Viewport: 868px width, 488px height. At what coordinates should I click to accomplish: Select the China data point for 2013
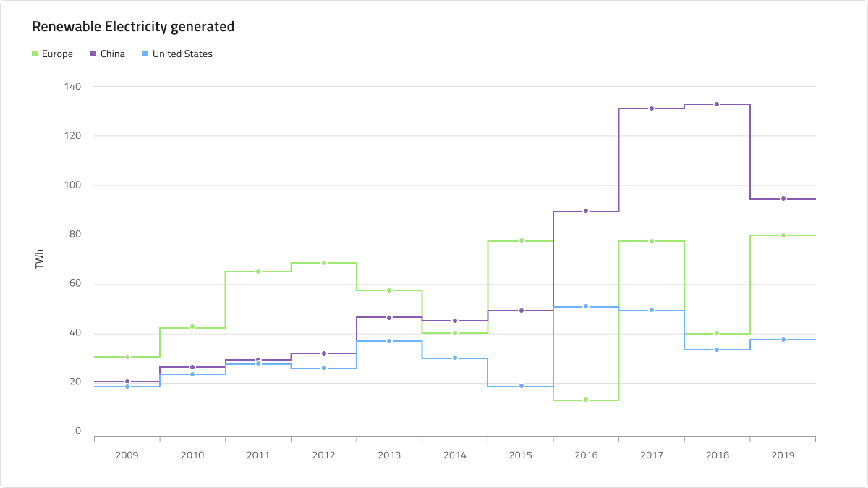389,318
